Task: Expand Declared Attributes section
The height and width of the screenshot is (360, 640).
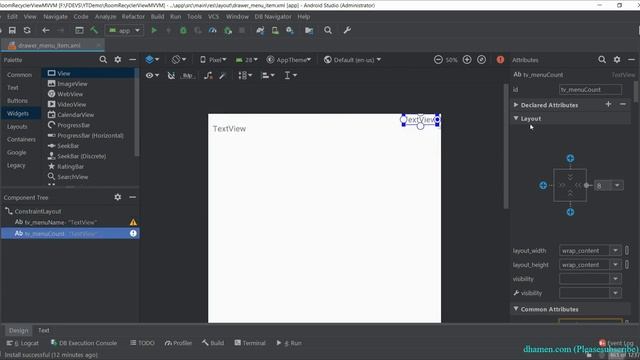Action: [x=516, y=105]
